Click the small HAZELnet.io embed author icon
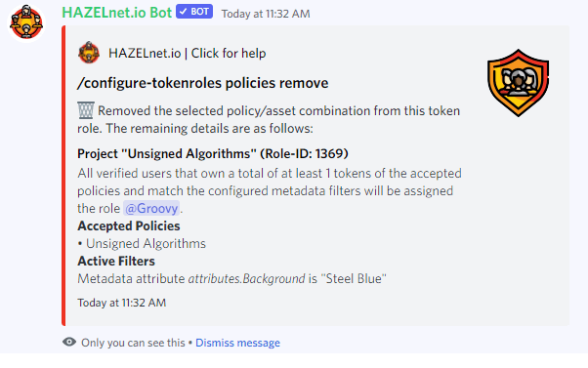This screenshot has width=588, height=368. point(89,53)
